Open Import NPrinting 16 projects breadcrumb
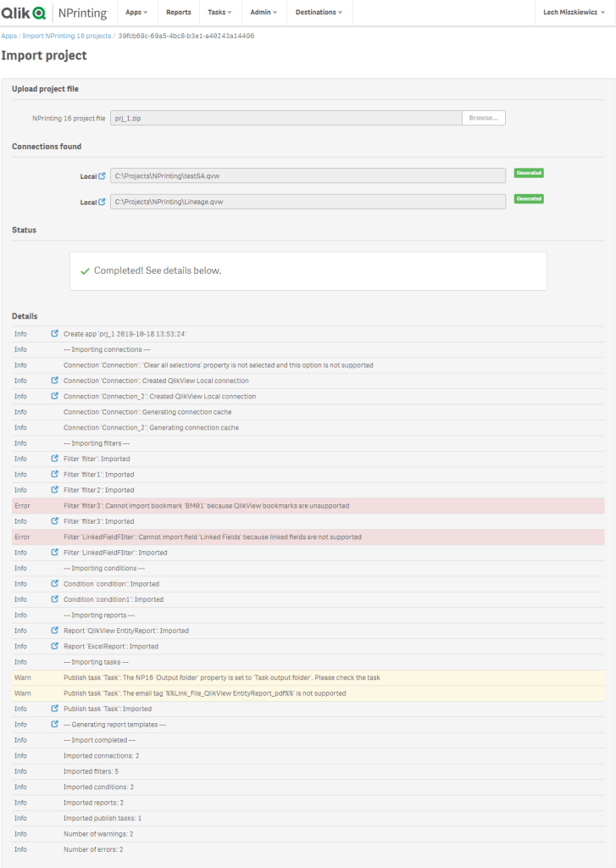 pos(67,36)
